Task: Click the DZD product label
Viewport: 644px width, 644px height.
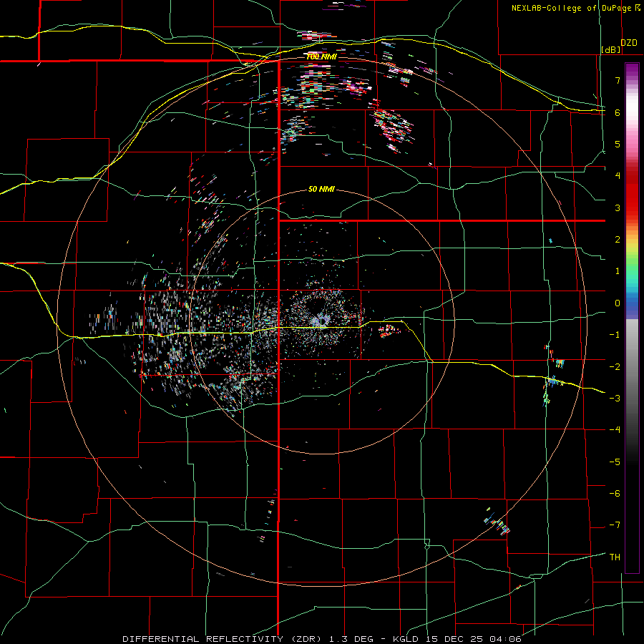Action: 629,43
